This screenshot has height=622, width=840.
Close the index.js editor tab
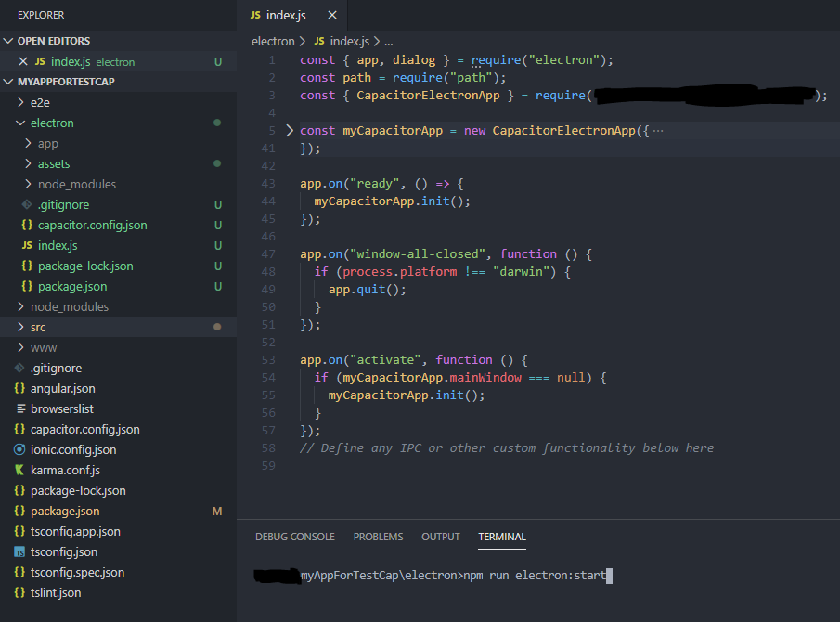pyautogui.click(x=332, y=15)
